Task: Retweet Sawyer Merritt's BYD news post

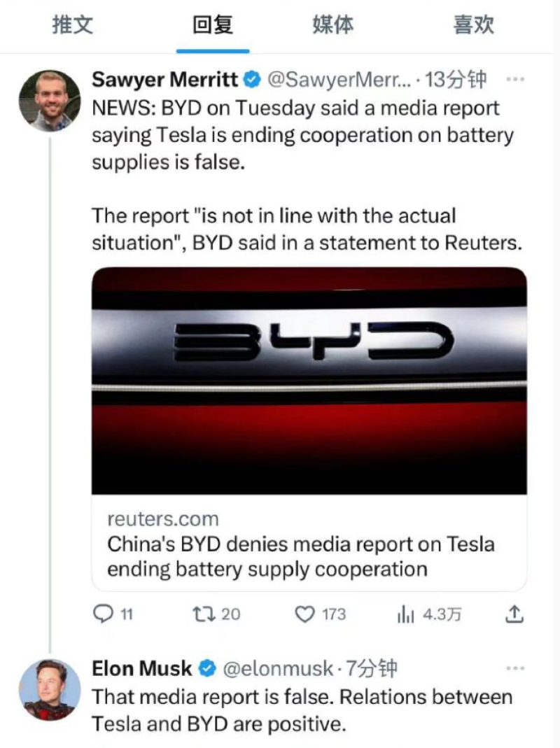Action: (x=216, y=614)
